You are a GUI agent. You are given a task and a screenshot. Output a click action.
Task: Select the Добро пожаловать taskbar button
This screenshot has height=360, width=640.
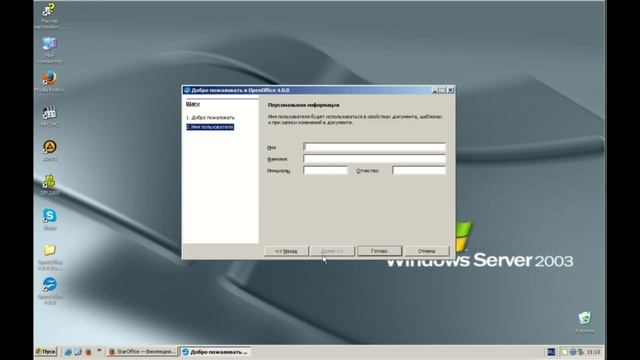click(215, 351)
